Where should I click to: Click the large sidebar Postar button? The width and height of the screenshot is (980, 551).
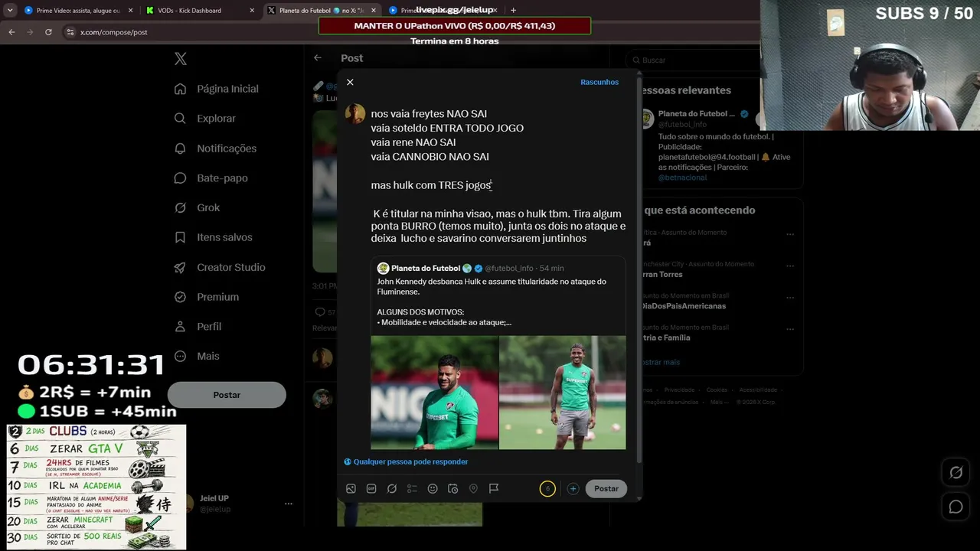[227, 395]
